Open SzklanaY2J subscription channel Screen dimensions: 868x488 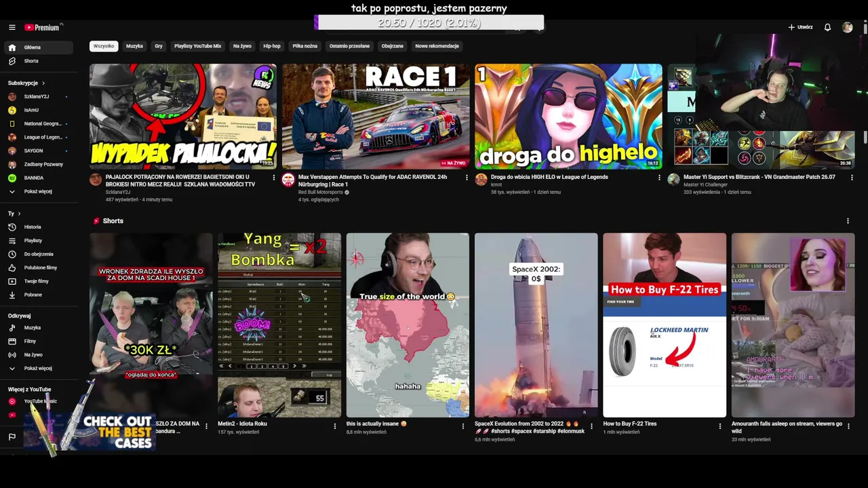[38, 96]
